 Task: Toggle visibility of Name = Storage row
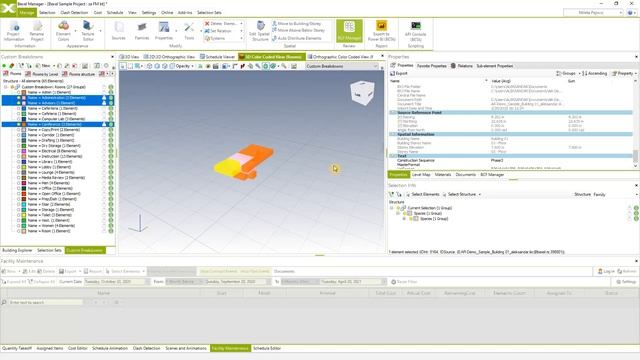point(111,210)
